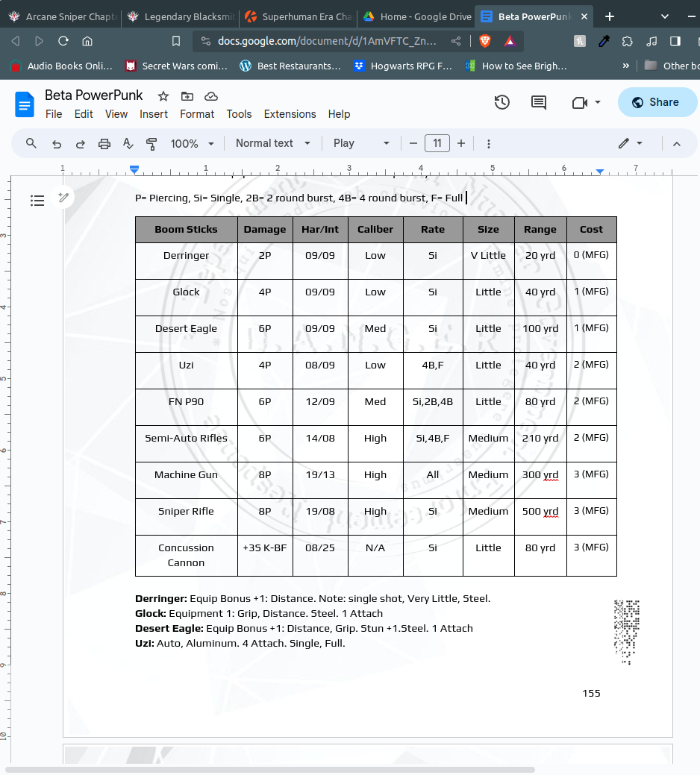Open the Play font dropdown
Viewport: 700px width, 775px height.
(x=361, y=143)
